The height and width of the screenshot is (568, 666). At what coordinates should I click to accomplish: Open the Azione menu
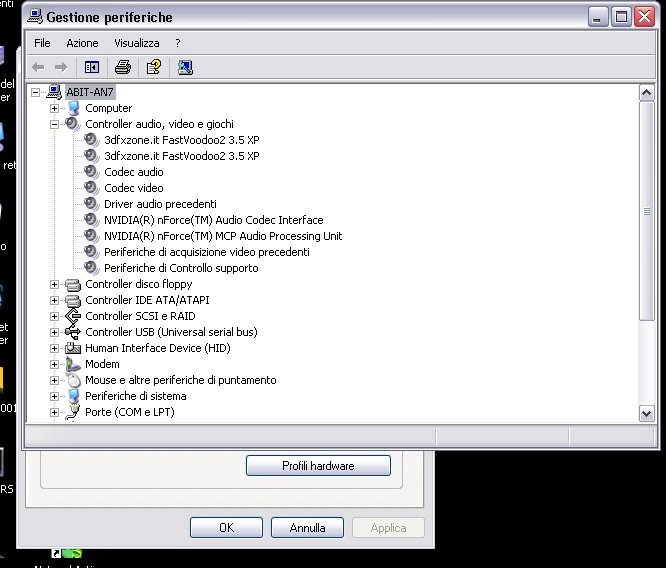click(x=82, y=43)
